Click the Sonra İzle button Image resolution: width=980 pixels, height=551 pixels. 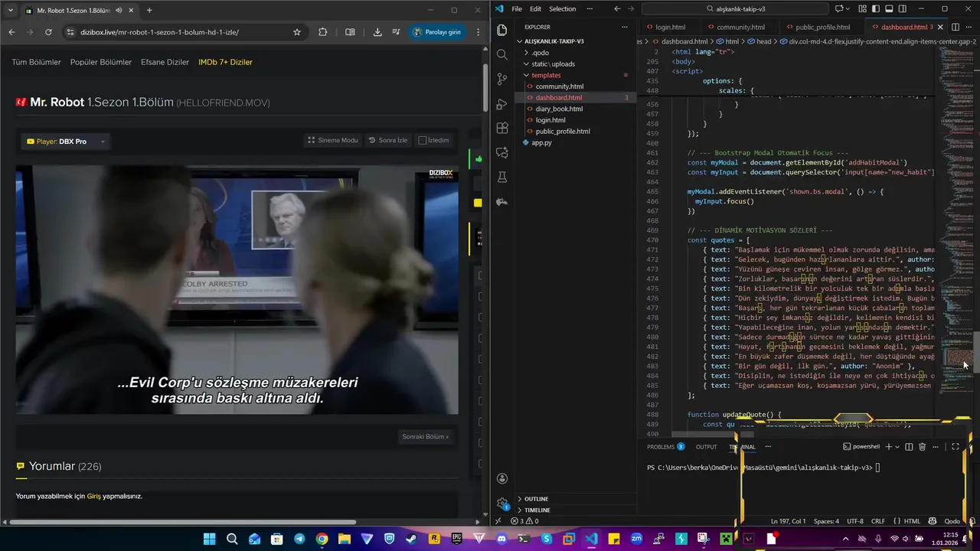[388, 140]
